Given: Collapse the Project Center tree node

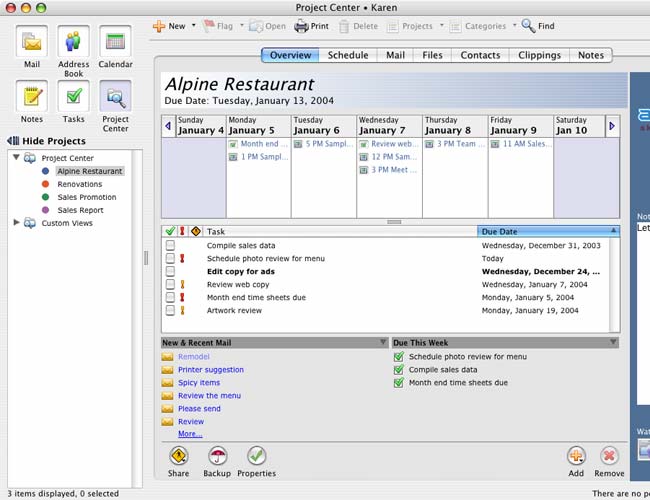Looking at the screenshot, I should click(16, 158).
